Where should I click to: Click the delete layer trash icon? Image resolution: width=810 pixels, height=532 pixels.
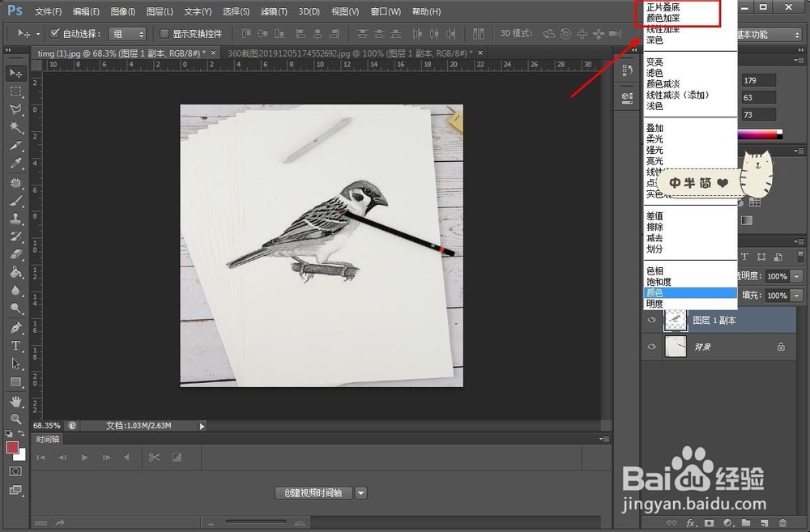click(782, 523)
